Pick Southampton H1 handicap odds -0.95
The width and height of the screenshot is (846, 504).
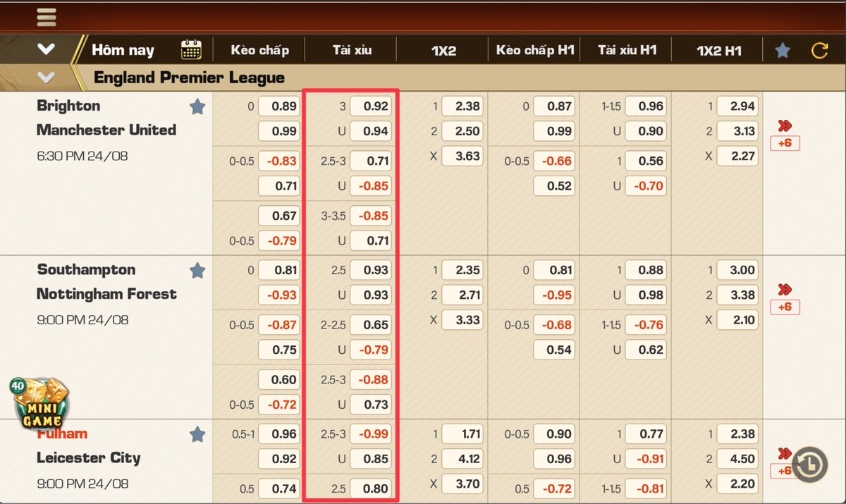pos(553,295)
